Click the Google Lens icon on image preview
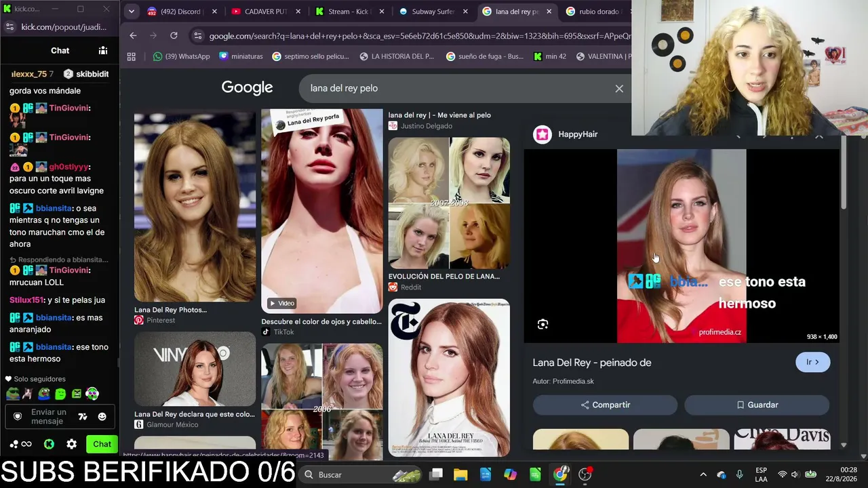This screenshot has height=488, width=868. coord(542,325)
